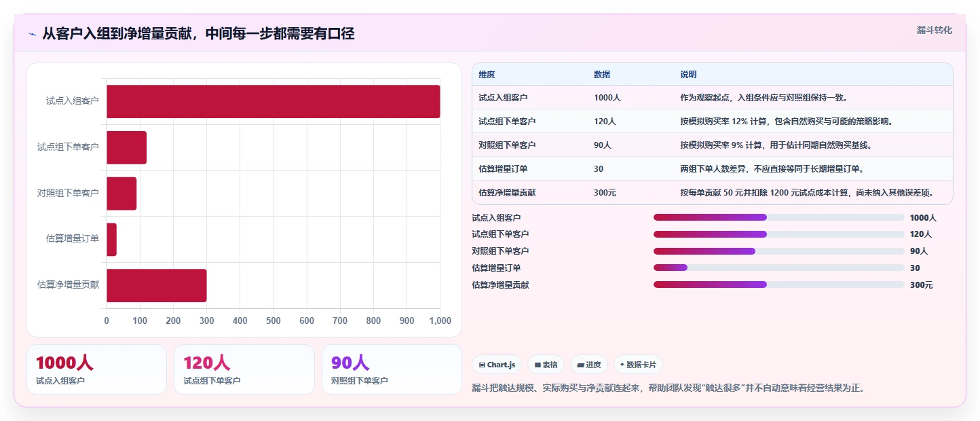The image size is (980, 421).
Task: Click the description starting 按模拟购买率 9% 计算
Action: coord(776,145)
